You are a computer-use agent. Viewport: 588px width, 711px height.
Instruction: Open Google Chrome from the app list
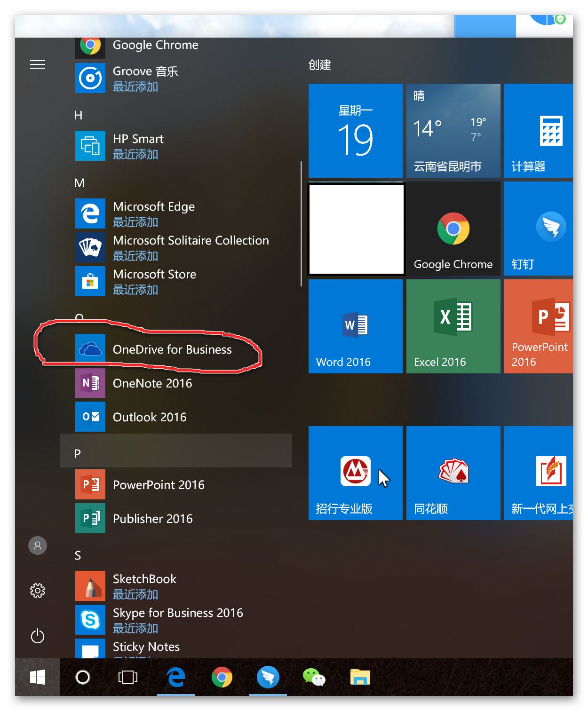(155, 45)
